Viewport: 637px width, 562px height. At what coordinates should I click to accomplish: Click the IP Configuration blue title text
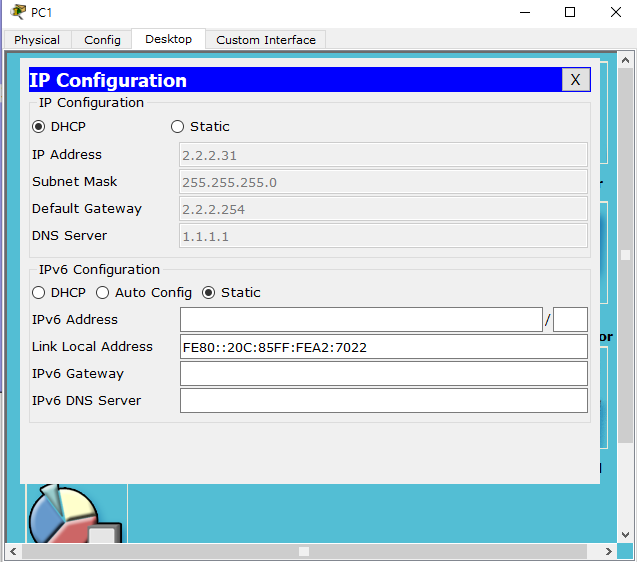point(108,80)
